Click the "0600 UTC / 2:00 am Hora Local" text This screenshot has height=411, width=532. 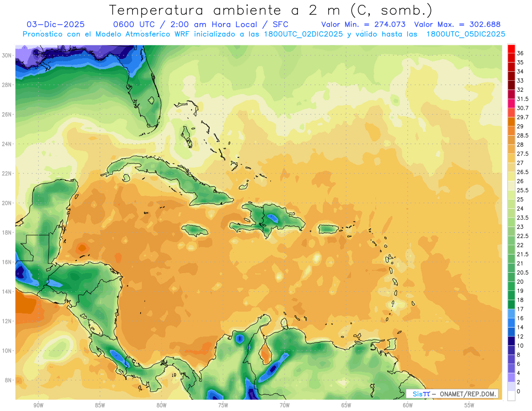click(x=186, y=24)
